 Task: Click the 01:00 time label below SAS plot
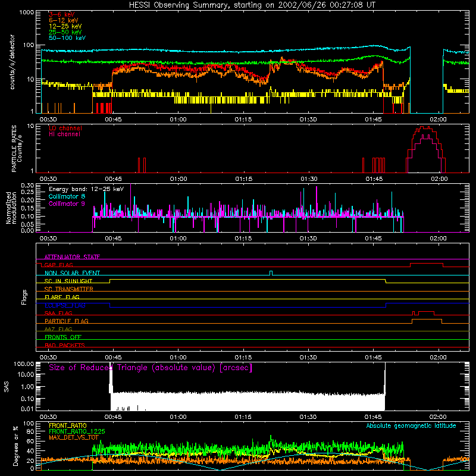178,417
